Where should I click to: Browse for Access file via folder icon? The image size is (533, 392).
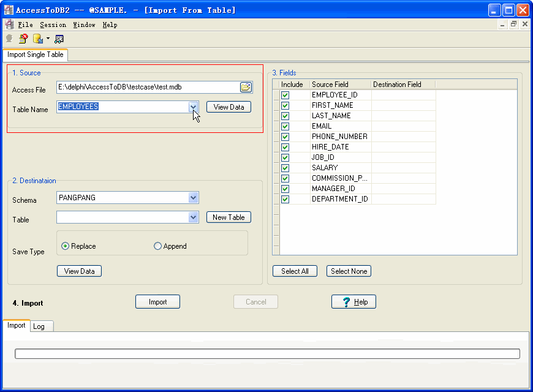click(x=246, y=87)
